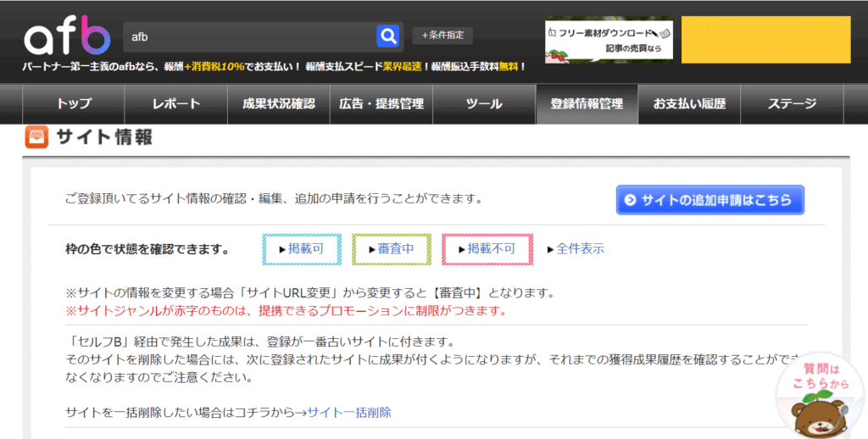
Task: Select the 登録情報管理 tab
Action: tap(587, 104)
